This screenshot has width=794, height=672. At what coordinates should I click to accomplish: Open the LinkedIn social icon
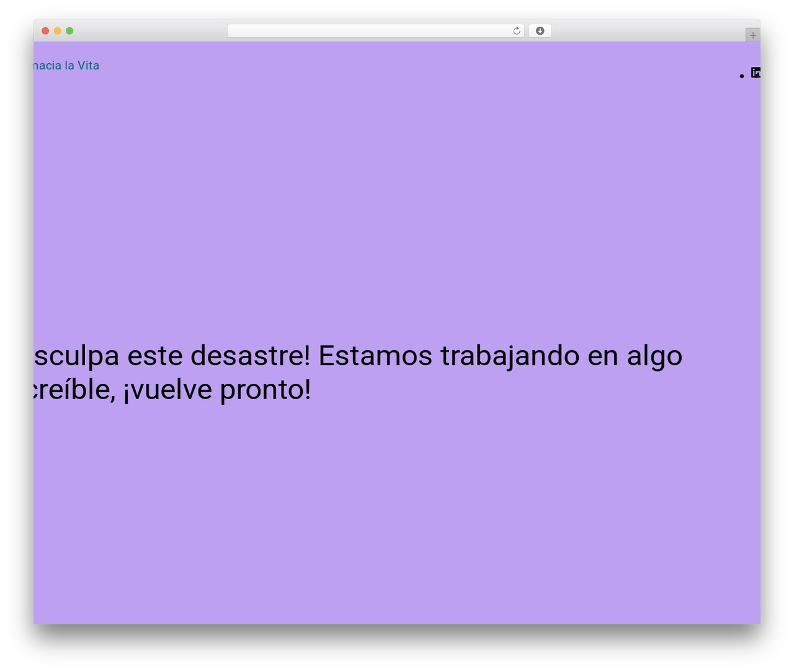coord(756,73)
